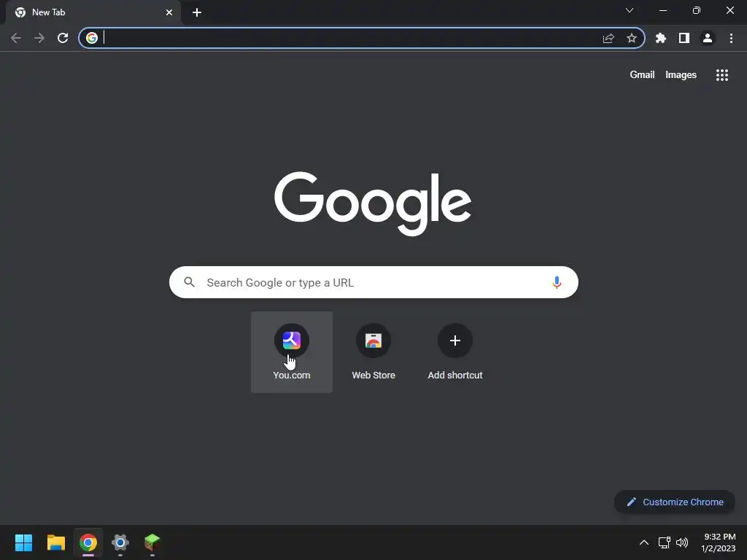The image size is (747, 560).
Task: Open the Minecraft block icon on the taskbar
Action: point(152,542)
